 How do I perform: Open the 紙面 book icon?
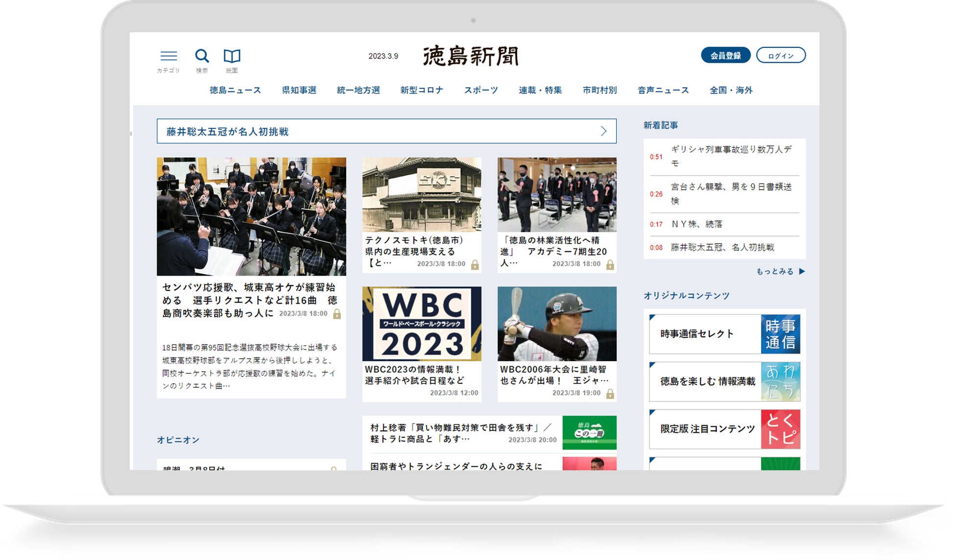pyautogui.click(x=232, y=56)
